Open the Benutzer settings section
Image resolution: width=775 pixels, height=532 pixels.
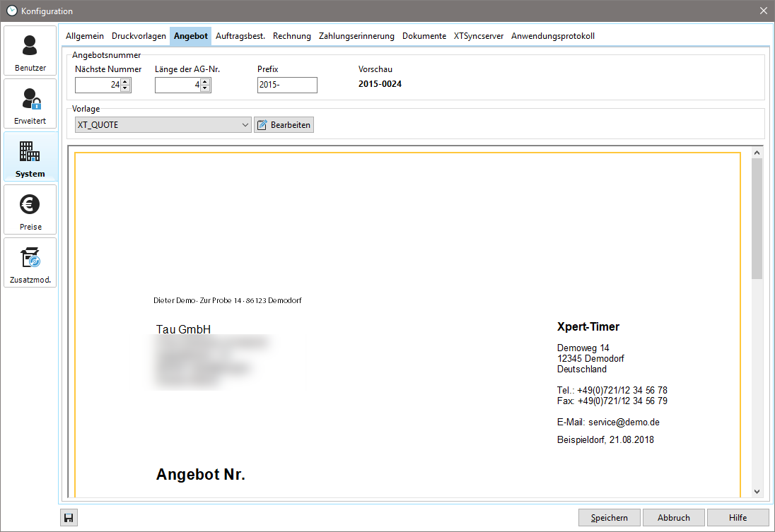pos(30,52)
